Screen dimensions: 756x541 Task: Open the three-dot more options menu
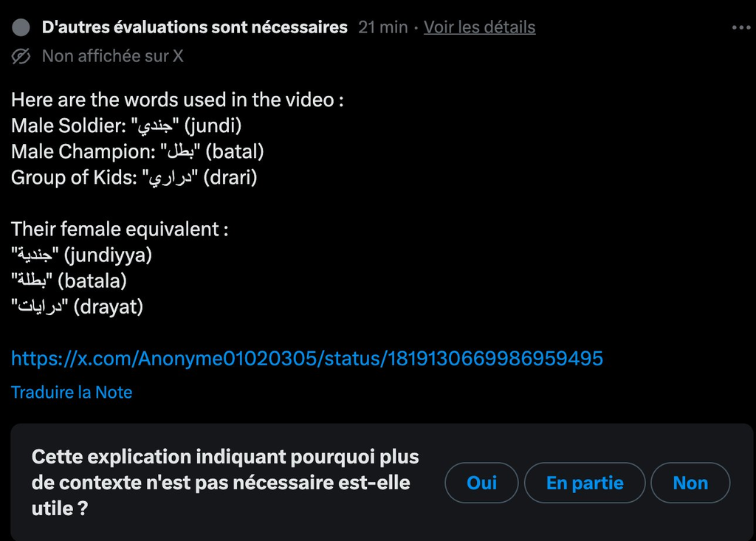(x=740, y=28)
